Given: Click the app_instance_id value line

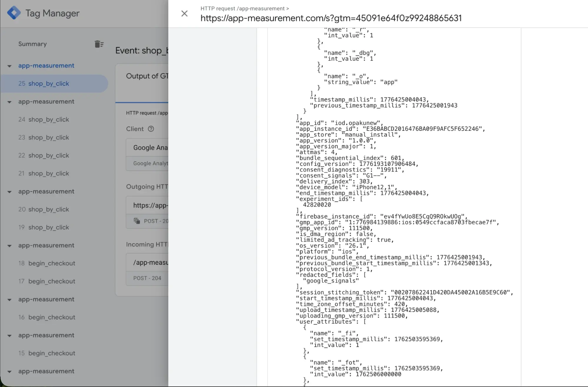Looking at the screenshot, I should [390, 129].
